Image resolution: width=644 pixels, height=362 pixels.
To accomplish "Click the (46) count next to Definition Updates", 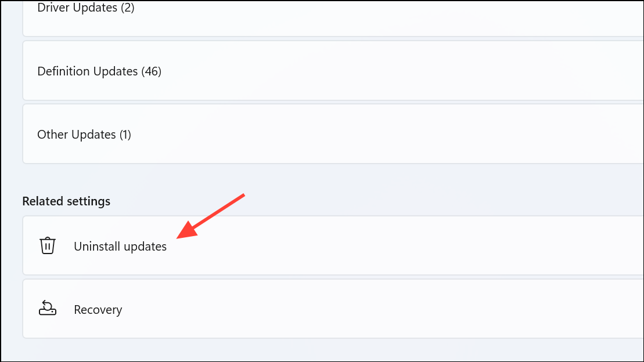I will (151, 71).
